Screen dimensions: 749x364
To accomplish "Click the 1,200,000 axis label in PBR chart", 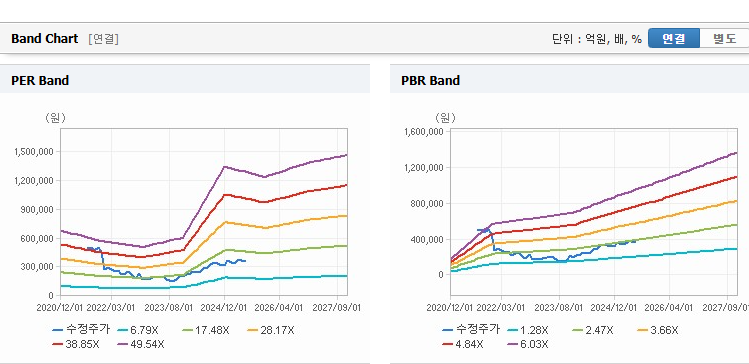I will tap(424, 168).
